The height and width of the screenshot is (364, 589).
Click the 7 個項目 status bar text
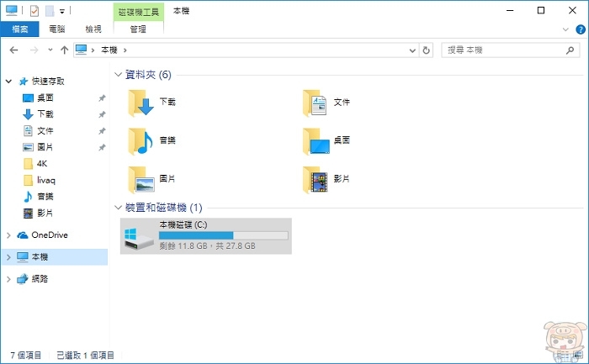pos(26,355)
